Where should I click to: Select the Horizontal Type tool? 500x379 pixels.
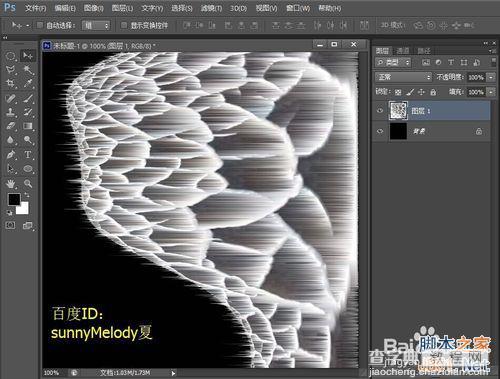(28, 155)
